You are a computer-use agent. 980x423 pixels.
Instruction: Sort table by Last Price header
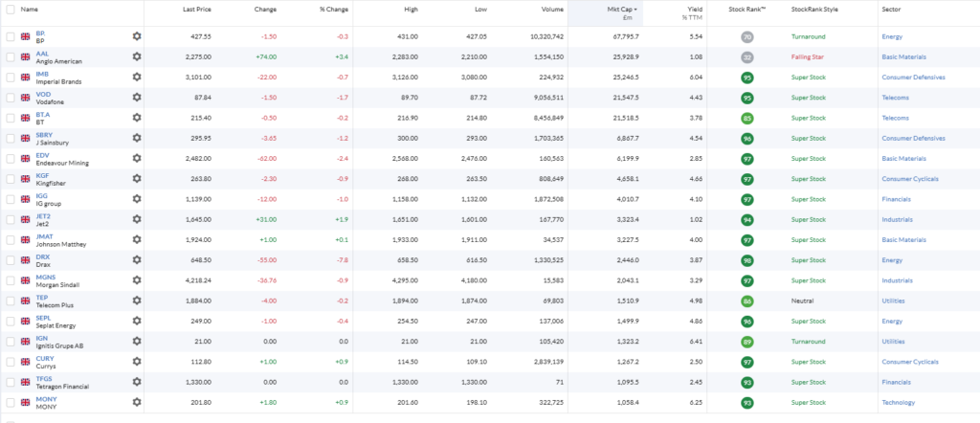[x=197, y=10]
